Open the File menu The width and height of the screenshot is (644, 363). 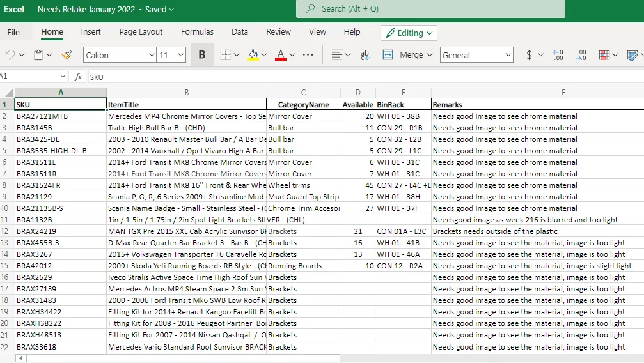(13, 32)
